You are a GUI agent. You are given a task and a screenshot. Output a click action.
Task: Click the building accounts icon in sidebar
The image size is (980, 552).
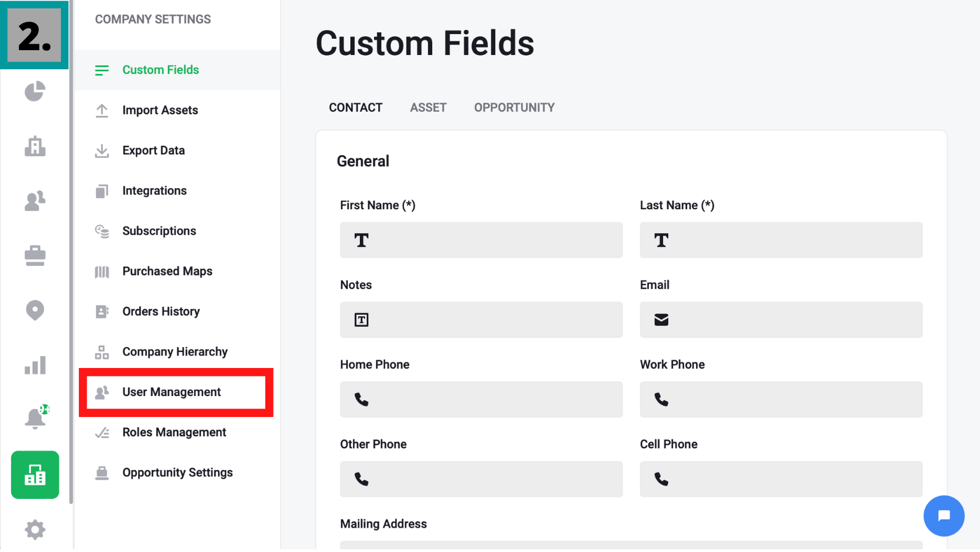pyautogui.click(x=35, y=146)
